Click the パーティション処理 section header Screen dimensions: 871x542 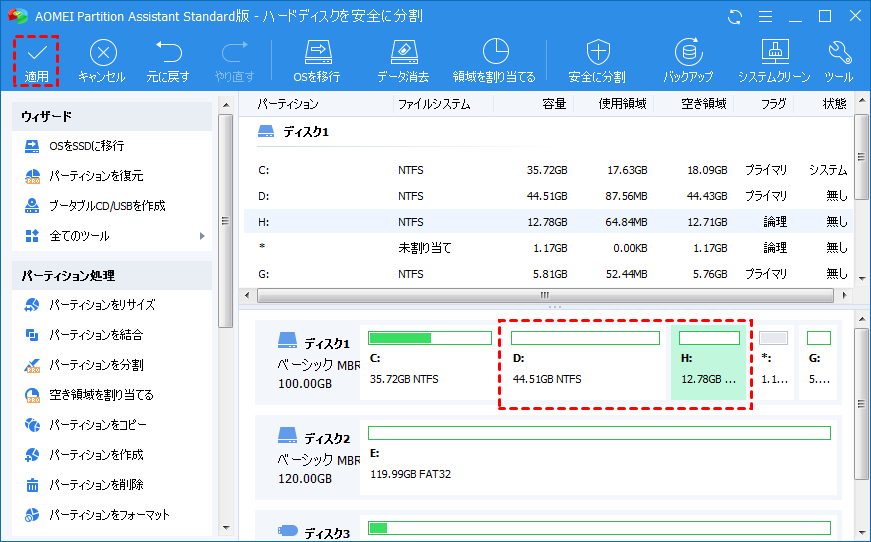pos(112,275)
